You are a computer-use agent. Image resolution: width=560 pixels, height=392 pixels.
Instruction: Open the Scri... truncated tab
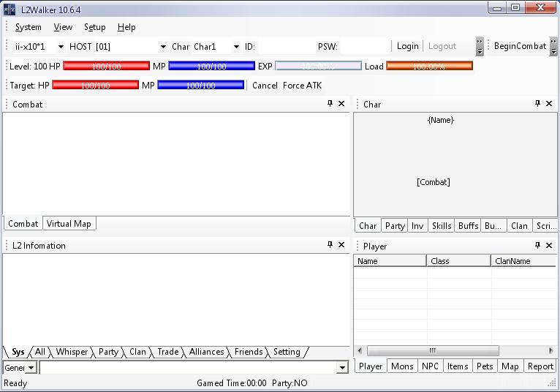[x=545, y=226]
